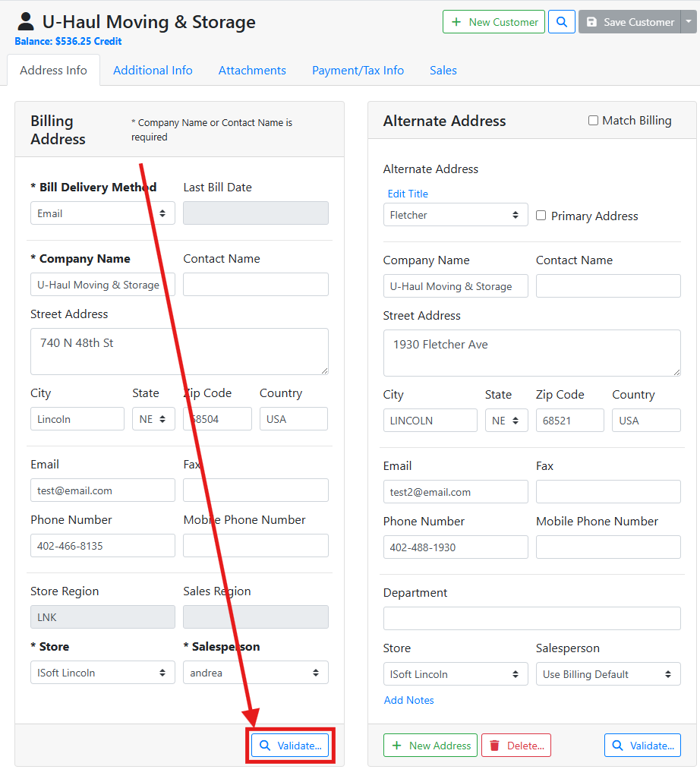Screen dimensions: 700x782
Task: Open the Fletcher alternate address dropdown
Action: pos(455,215)
